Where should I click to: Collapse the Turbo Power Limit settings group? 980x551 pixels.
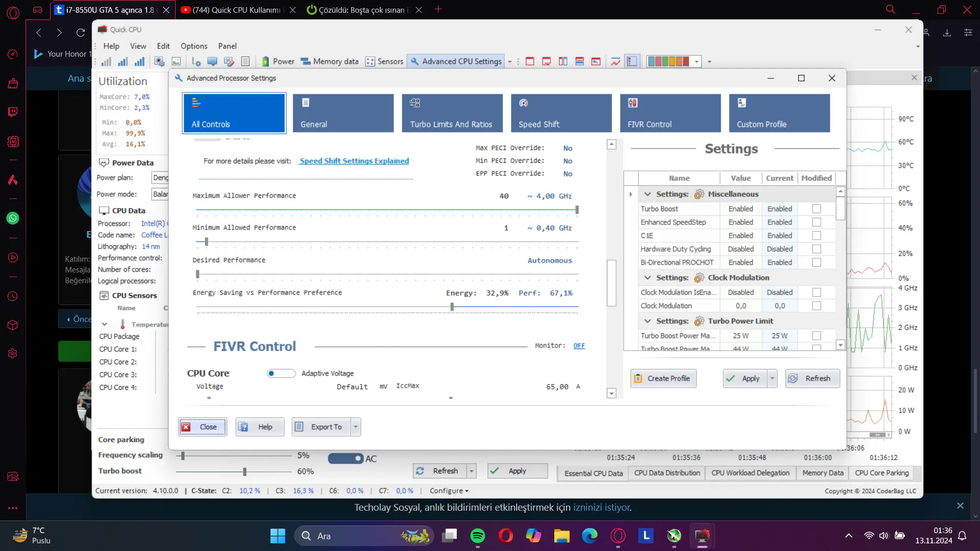coord(648,321)
